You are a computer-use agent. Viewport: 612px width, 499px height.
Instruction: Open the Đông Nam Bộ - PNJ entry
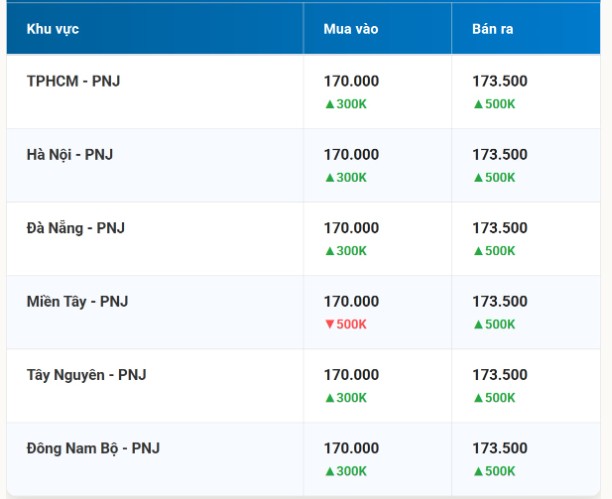tap(93, 448)
